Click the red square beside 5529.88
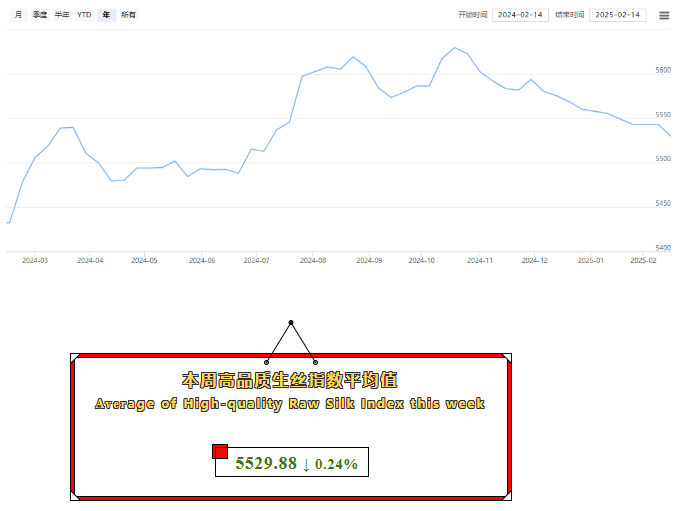685x511 pixels. (x=220, y=452)
